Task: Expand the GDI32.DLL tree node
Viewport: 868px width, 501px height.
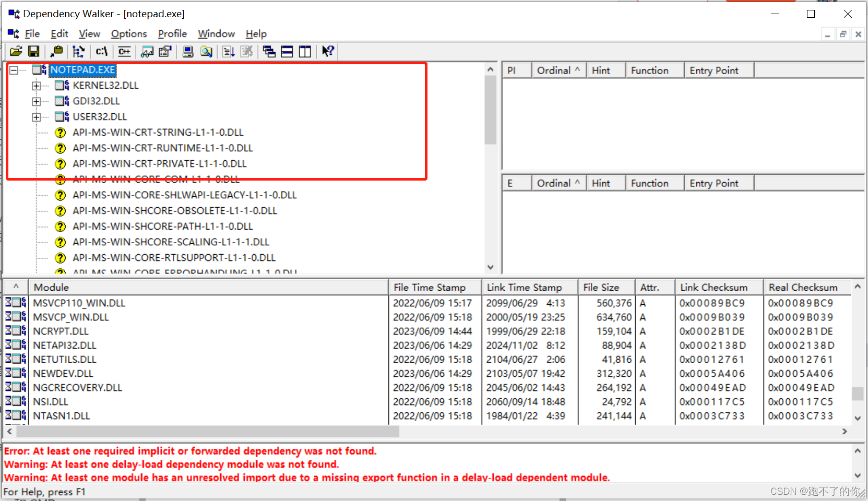Action: click(x=37, y=101)
